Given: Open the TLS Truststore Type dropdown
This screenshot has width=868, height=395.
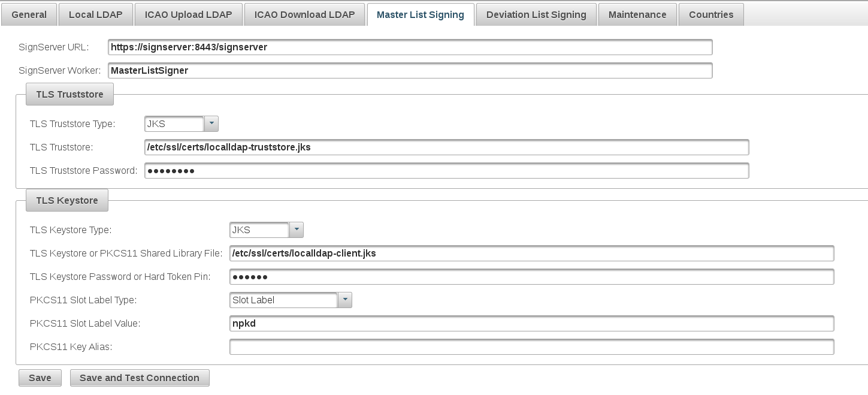Looking at the screenshot, I should coord(211,124).
